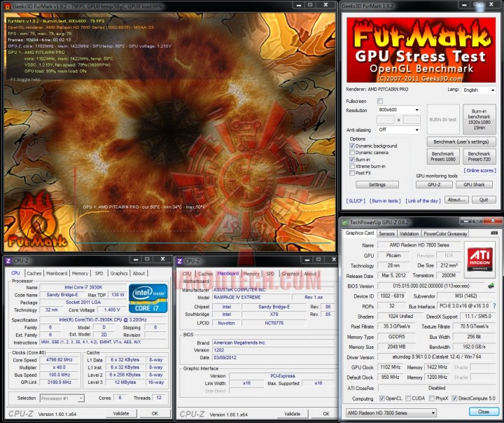Click Benchmark (user's settings) button
Image resolution: width=504 pixels, height=423 pixels.
click(461, 141)
